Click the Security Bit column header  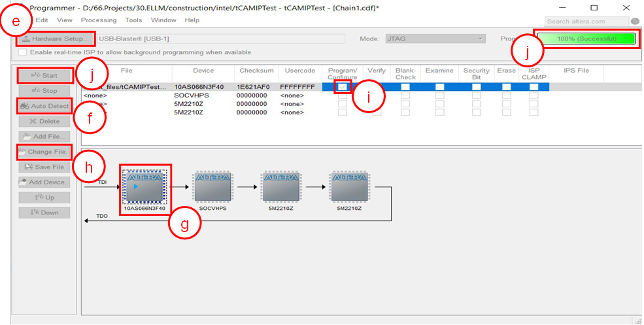[477, 73]
